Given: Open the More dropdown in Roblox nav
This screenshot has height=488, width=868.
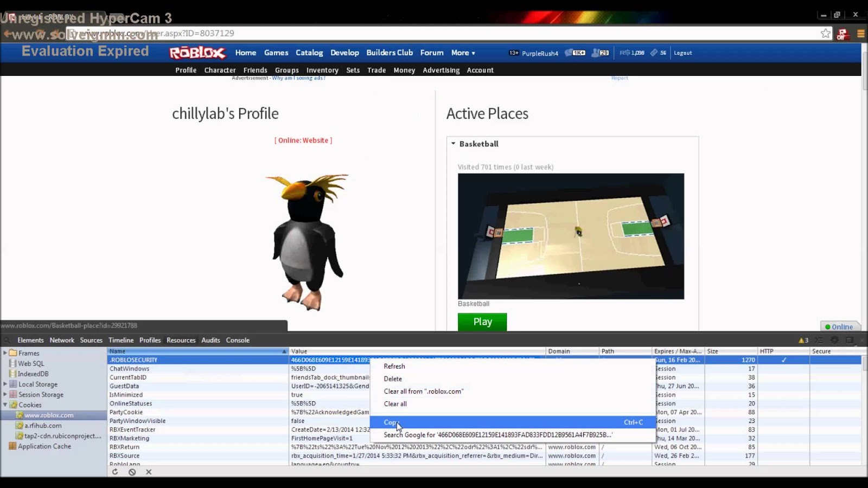Looking at the screenshot, I should click(463, 53).
